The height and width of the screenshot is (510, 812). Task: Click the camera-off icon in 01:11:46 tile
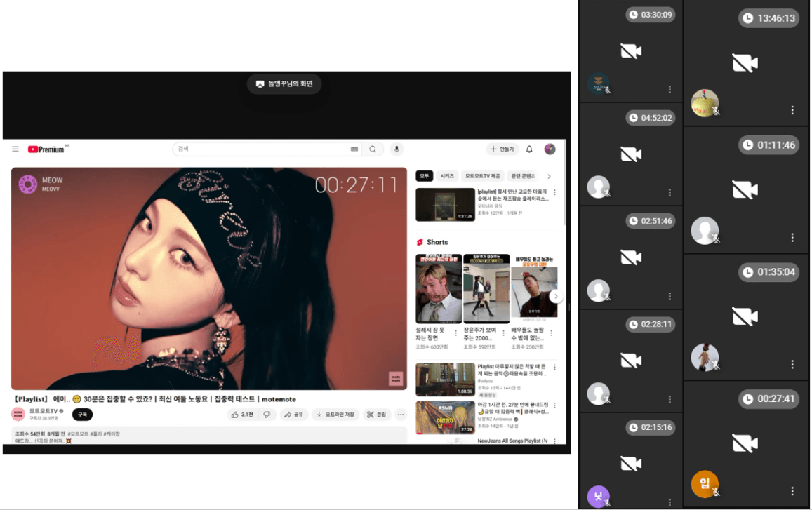point(745,190)
